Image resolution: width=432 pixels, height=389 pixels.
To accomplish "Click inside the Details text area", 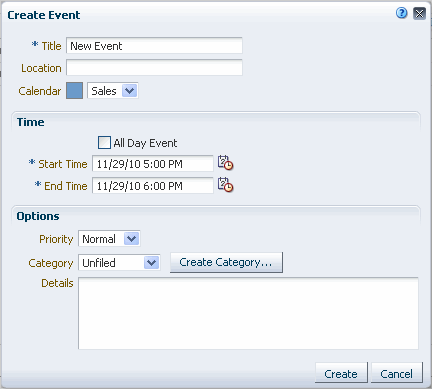I will (248, 313).
